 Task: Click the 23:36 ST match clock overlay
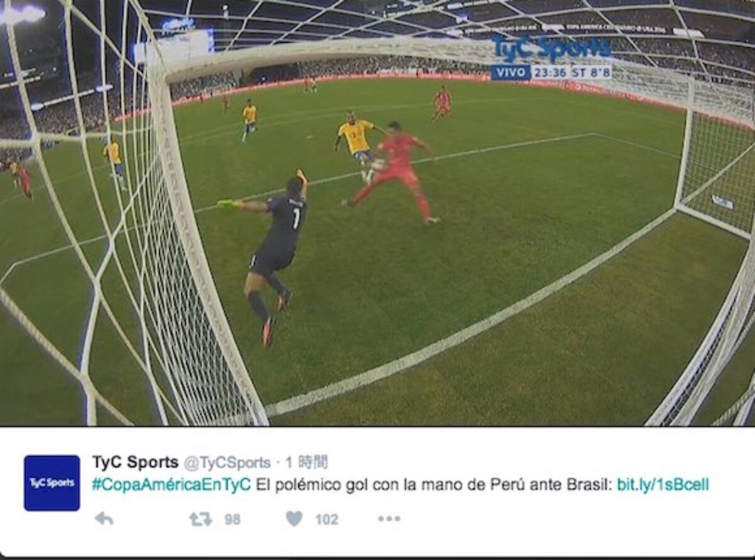point(571,72)
